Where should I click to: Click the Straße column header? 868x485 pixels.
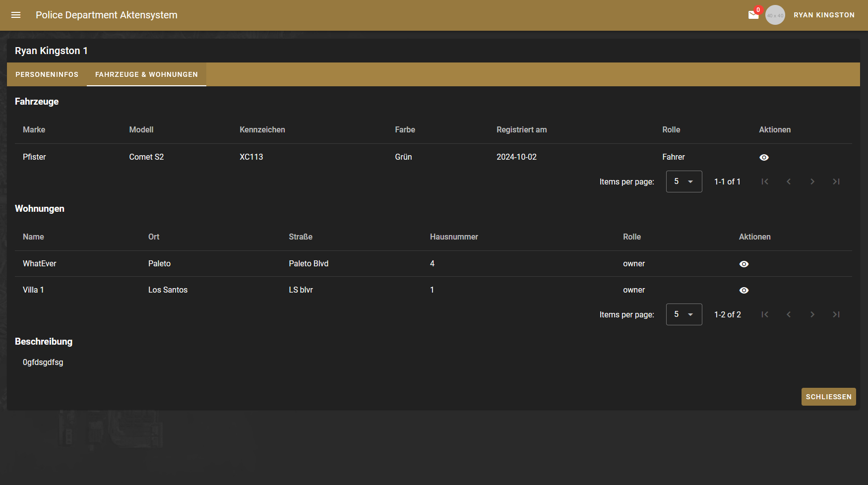(x=301, y=237)
